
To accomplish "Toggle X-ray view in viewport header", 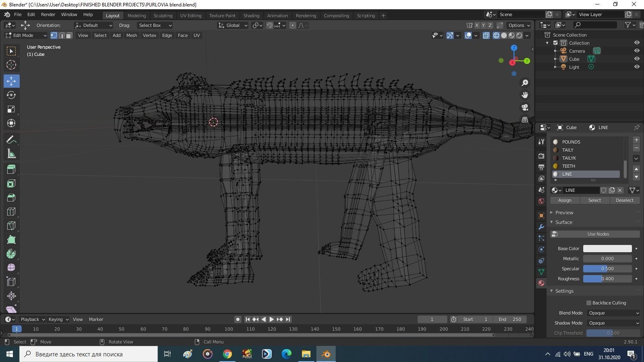I will pos(486,35).
